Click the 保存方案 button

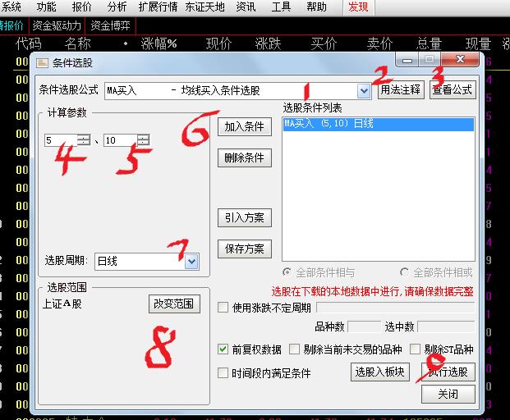(245, 249)
